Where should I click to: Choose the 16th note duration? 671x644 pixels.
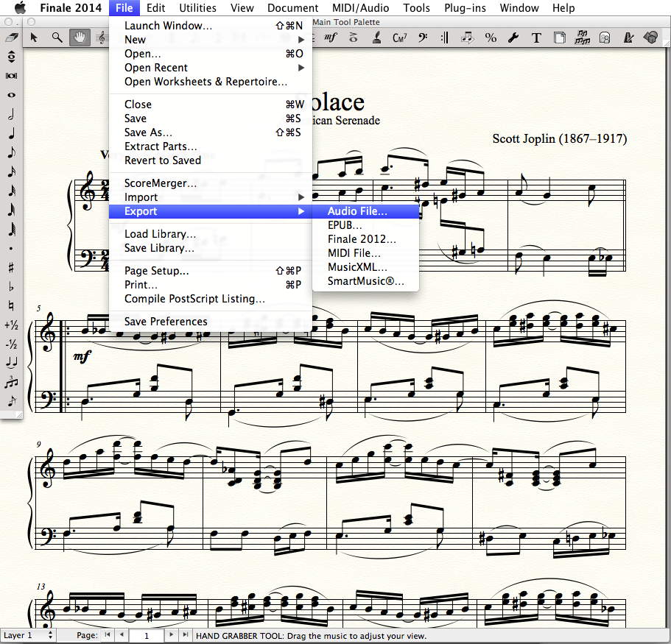[12, 172]
